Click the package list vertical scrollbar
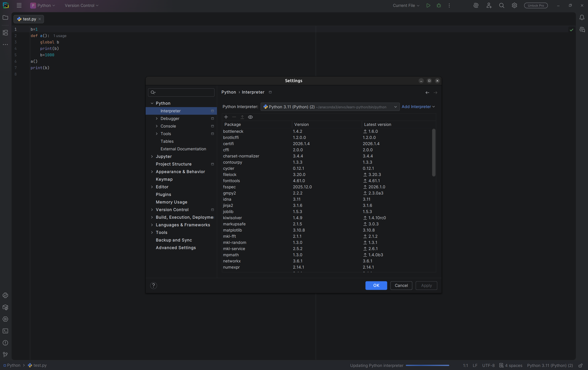The height and width of the screenshot is (370, 588). [434, 152]
